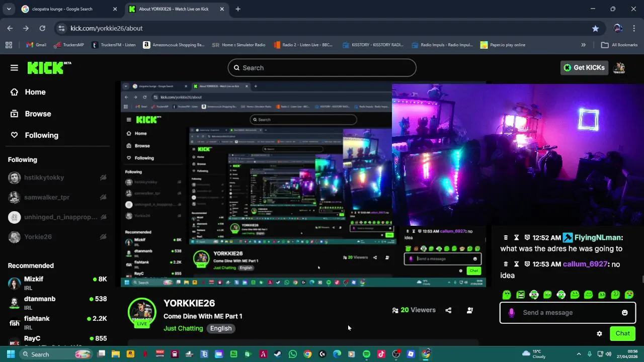This screenshot has width=644, height=362.
Task: Open a new Chrome tab
Action: 238,9
